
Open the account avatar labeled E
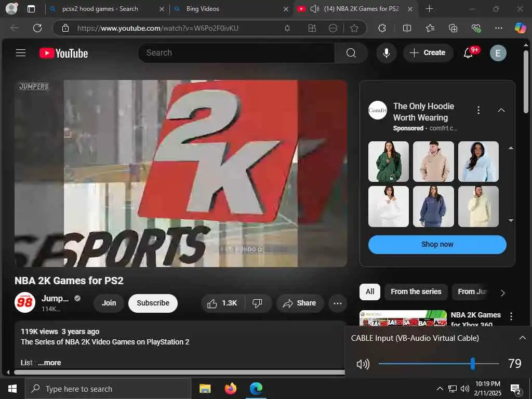click(x=498, y=53)
